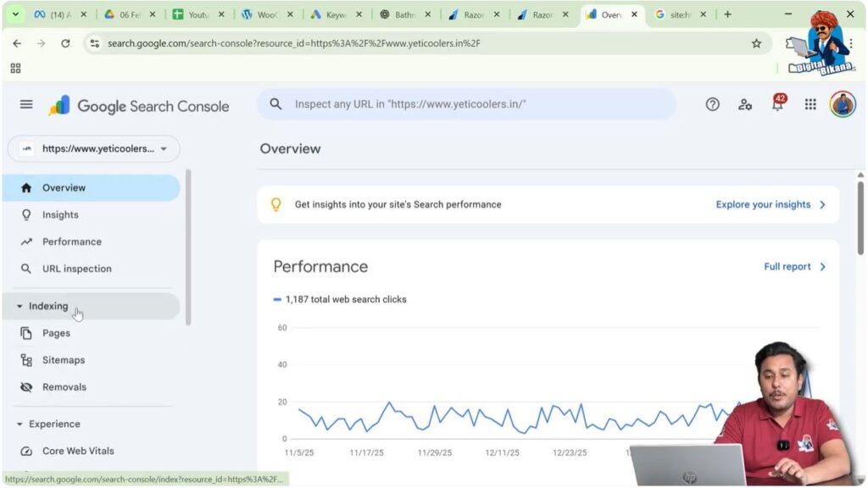The height and width of the screenshot is (488, 868).
Task: Open Users and permissions settings icon
Action: [745, 104]
